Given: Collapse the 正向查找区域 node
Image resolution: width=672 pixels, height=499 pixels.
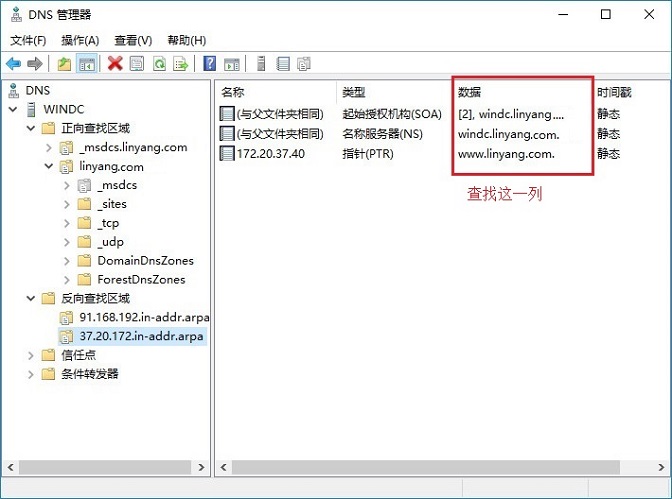Looking at the screenshot, I should coord(31,128).
